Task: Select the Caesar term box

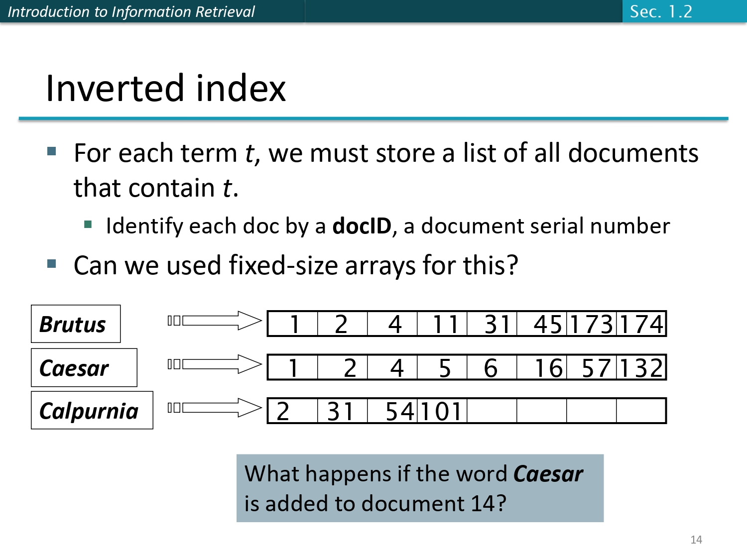Action: point(83,367)
